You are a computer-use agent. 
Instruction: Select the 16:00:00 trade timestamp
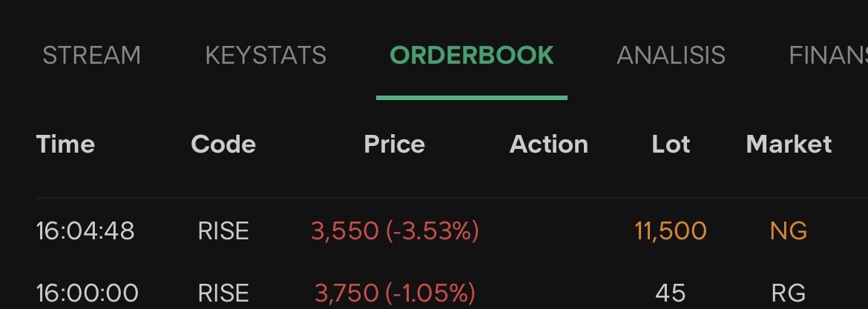click(x=85, y=293)
